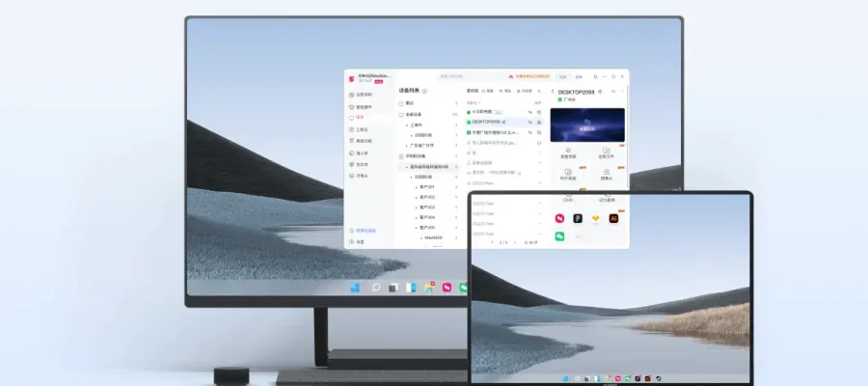This screenshot has height=386, width=868.
Task: Open the Sketch app shortcut icon
Action: (595, 219)
